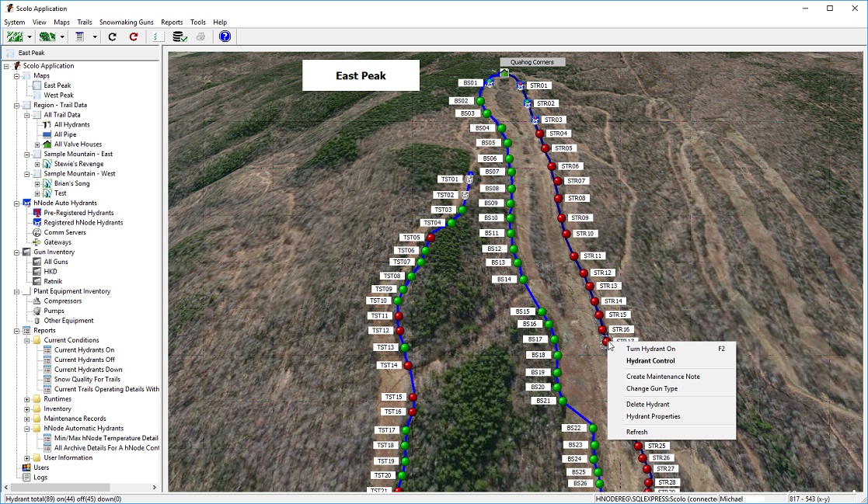Click the checklist icon in the toolbar
The image size is (868, 504).
point(156,36)
